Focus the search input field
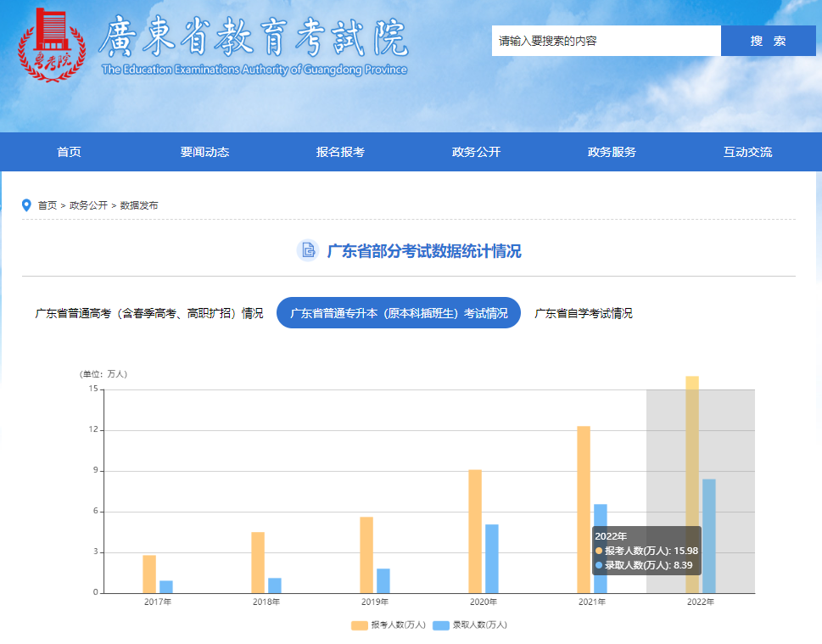 [607, 41]
